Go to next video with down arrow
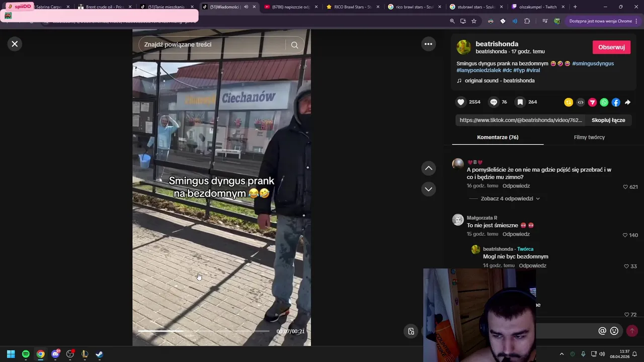The image size is (644, 362). 428,189
